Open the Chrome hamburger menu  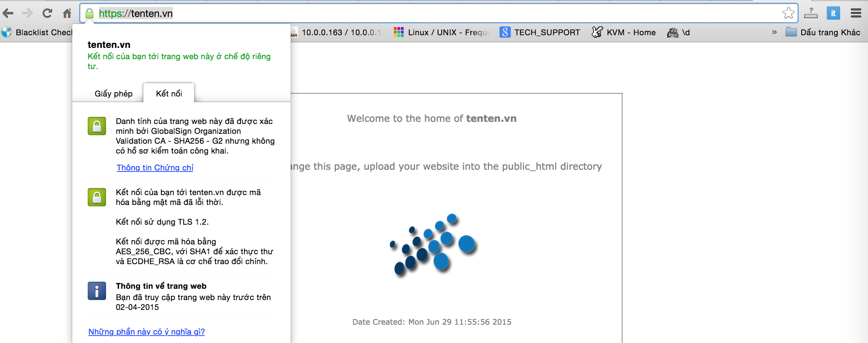(x=856, y=13)
